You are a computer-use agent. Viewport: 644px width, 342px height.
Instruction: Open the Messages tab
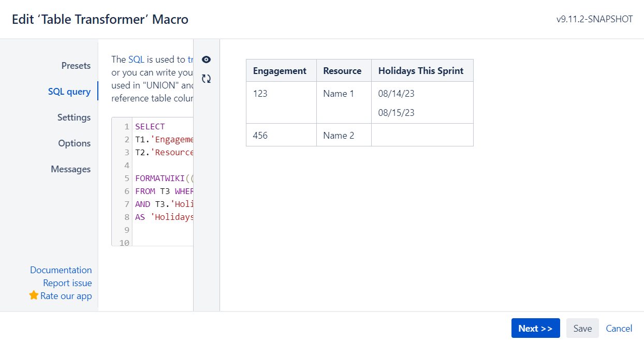coord(70,169)
